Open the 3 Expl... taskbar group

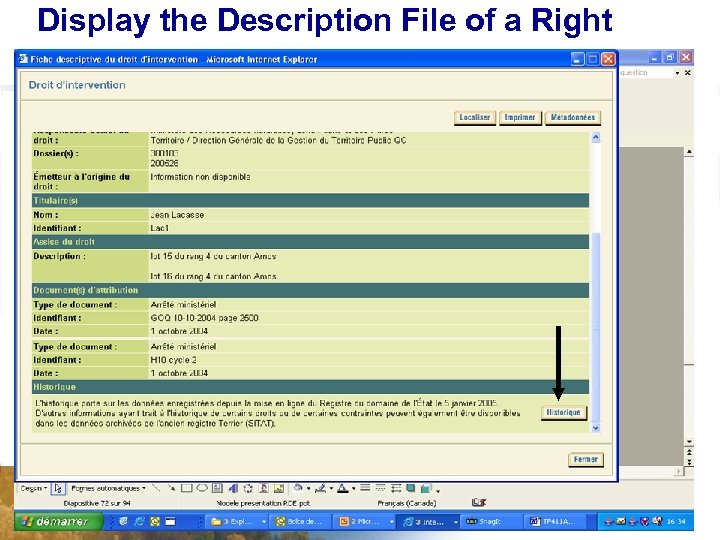tap(237, 522)
